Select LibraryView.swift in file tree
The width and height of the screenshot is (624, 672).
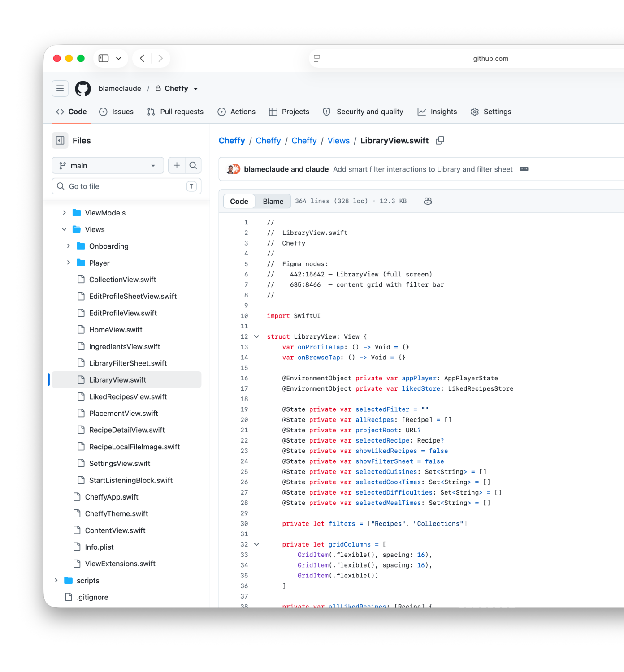click(126, 380)
